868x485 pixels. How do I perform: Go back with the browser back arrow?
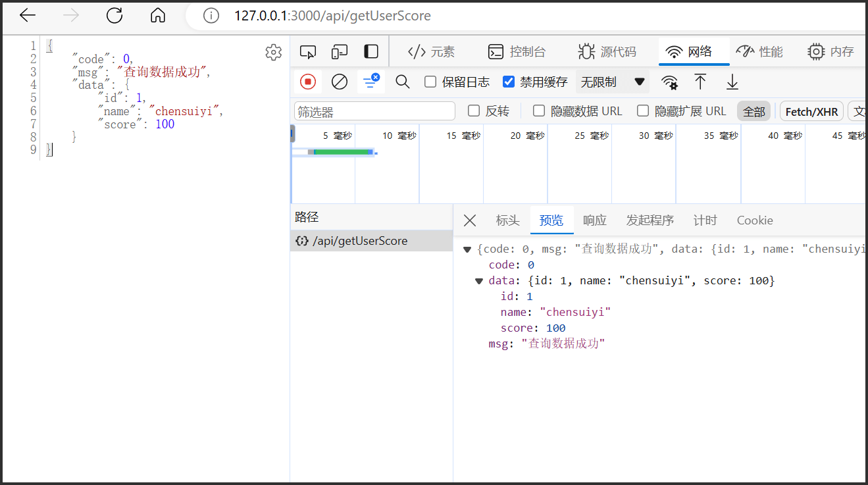pyautogui.click(x=28, y=15)
